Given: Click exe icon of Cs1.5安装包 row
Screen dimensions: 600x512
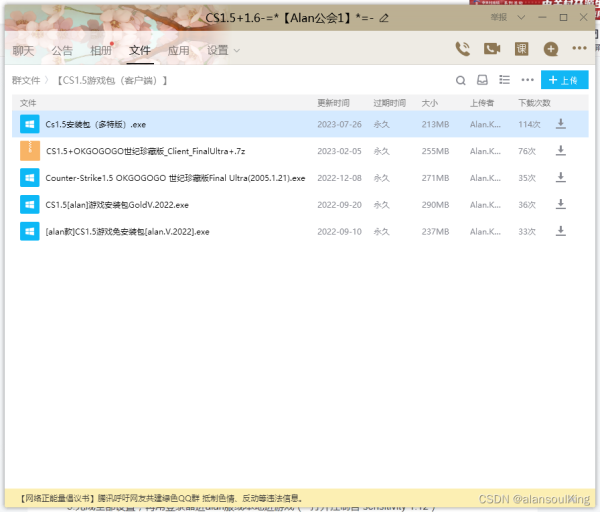Looking at the screenshot, I should (x=29, y=124).
